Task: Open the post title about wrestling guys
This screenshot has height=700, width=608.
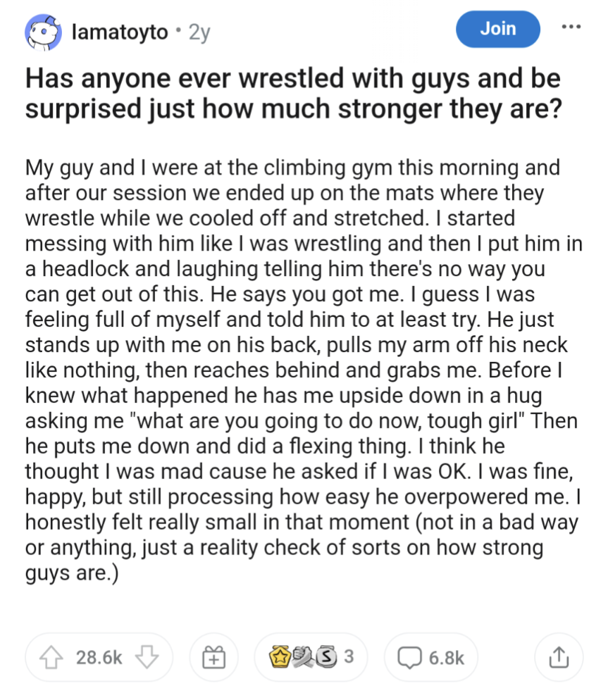Action: coord(293,95)
